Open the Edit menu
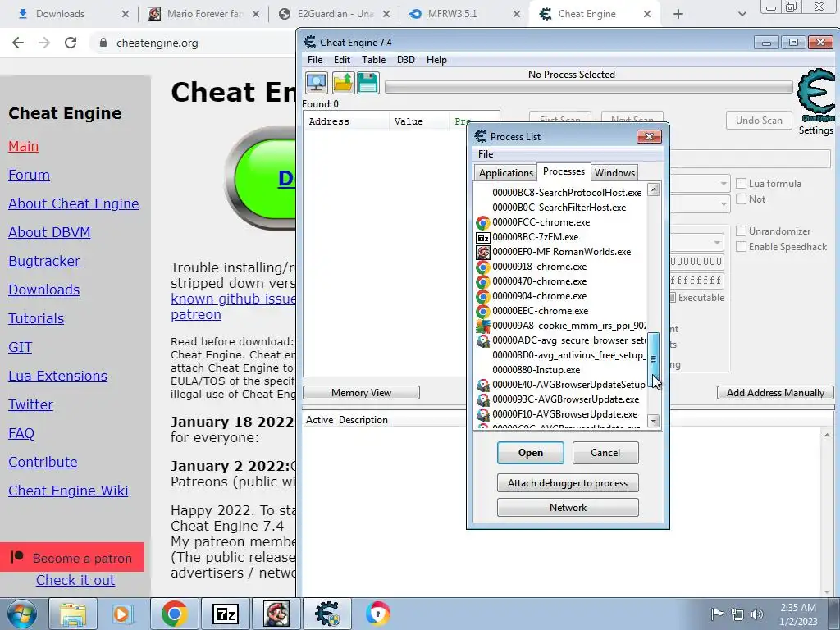The height and width of the screenshot is (630, 840). [x=342, y=59]
